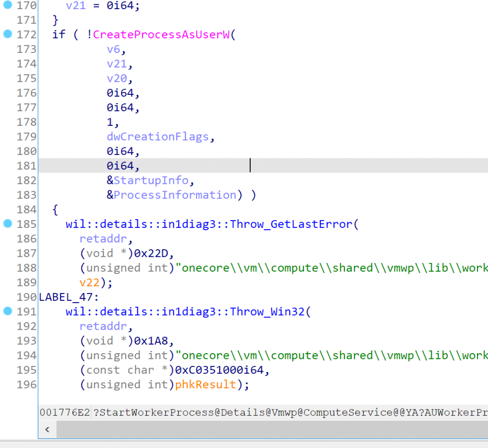Click the address 001776E2 in the status bar
This screenshot has width=488, height=448.
(x=65, y=412)
